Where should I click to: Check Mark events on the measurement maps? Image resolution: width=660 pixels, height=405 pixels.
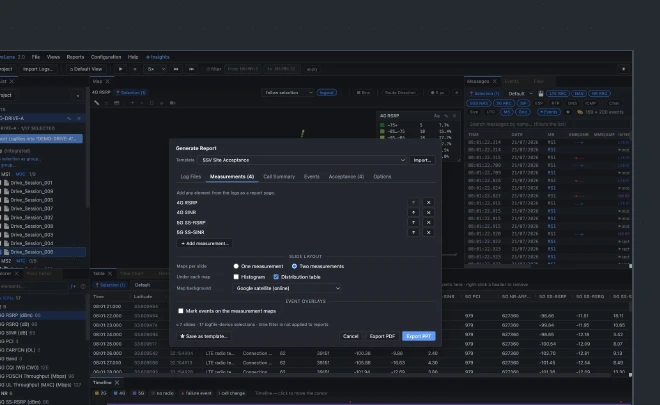click(x=181, y=311)
